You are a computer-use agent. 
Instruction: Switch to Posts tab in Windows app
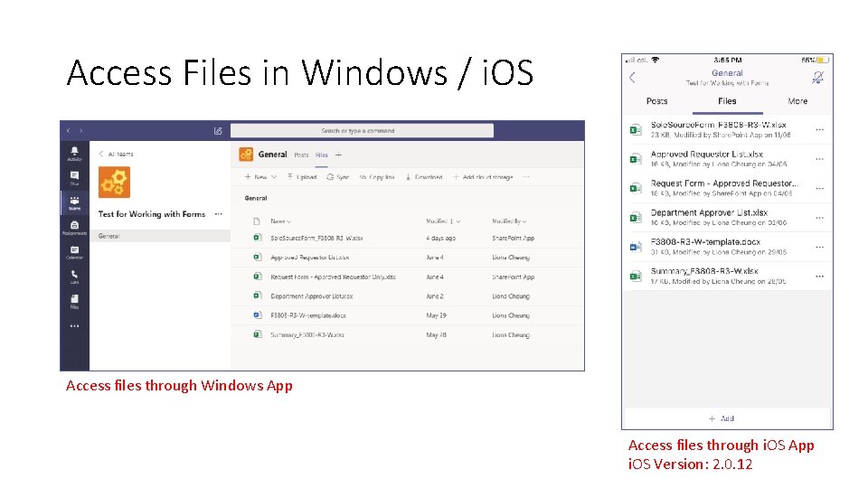[301, 155]
